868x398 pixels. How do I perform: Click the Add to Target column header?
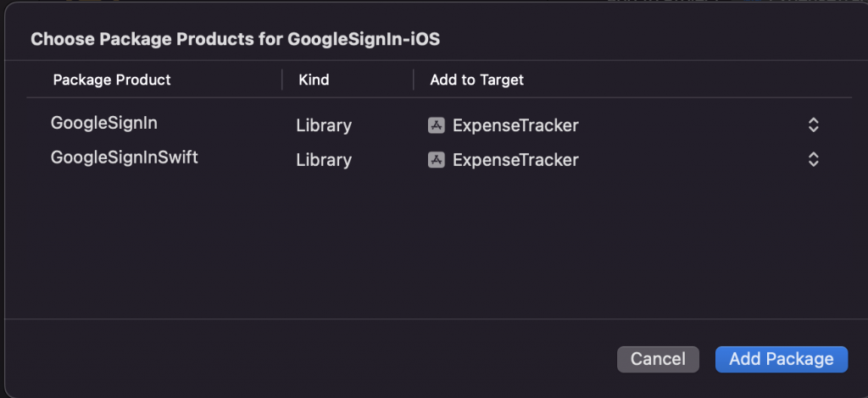[476, 80]
